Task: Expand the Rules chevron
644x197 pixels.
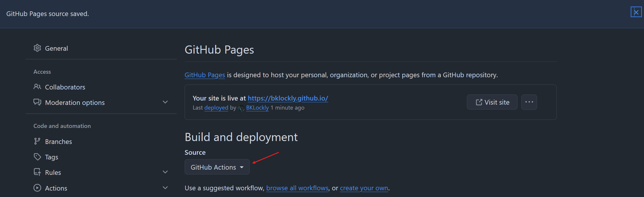Action: coord(165,172)
